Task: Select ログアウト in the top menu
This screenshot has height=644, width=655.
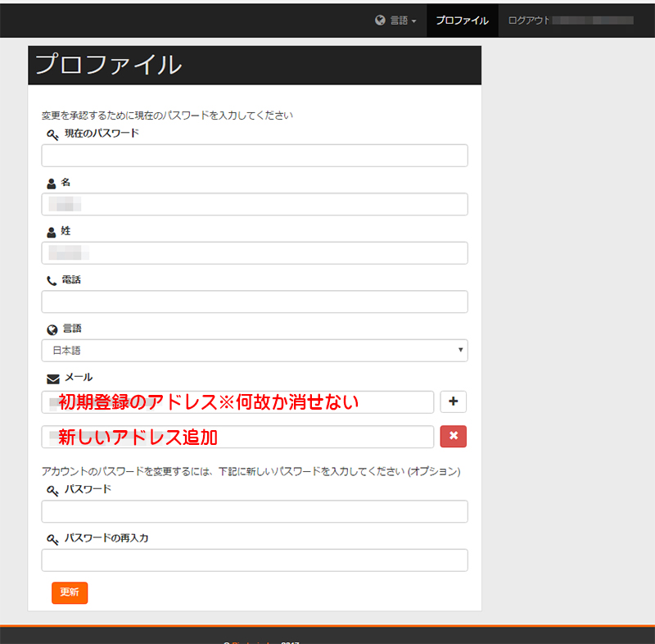Action: 529,20
